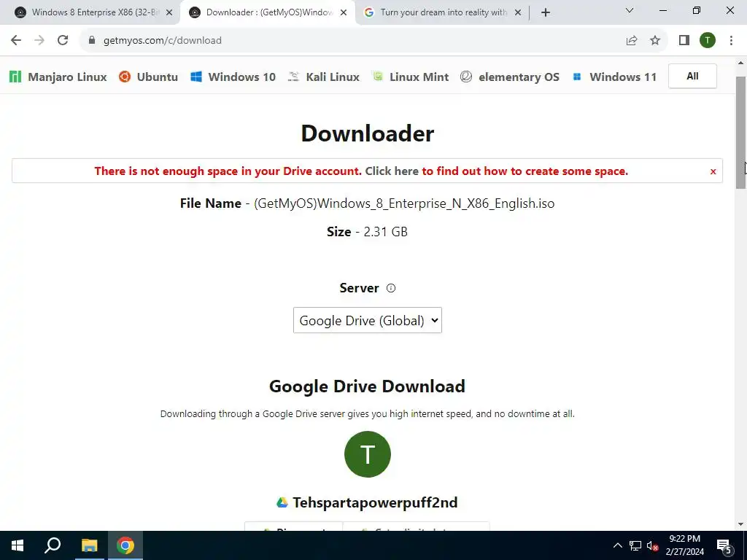This screenshot has width=747, height=560.
Task: Bookmark this page with star icon
Action: (655, 41)
